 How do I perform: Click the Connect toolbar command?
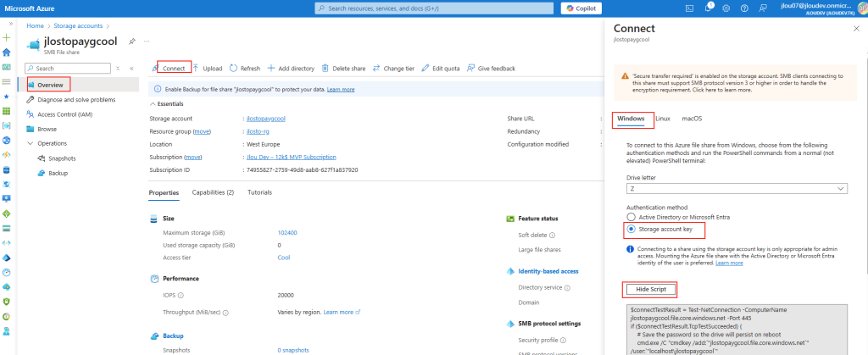pyautogui.click(x=169, y=69)
